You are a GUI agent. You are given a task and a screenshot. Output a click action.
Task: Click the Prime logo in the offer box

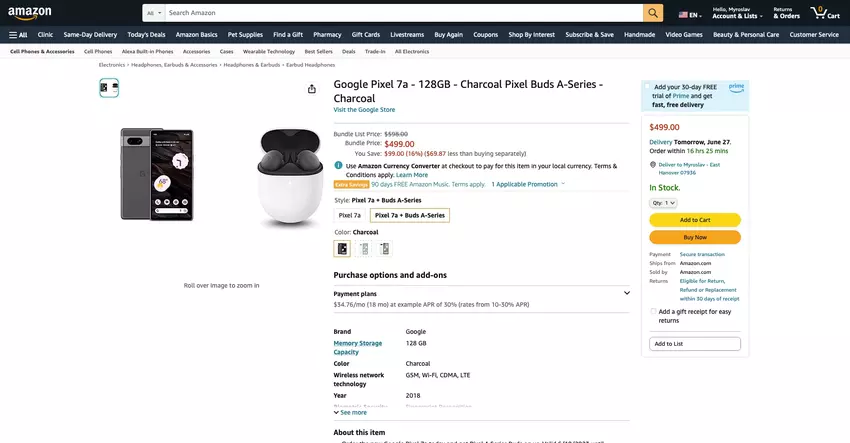(736, 87)
